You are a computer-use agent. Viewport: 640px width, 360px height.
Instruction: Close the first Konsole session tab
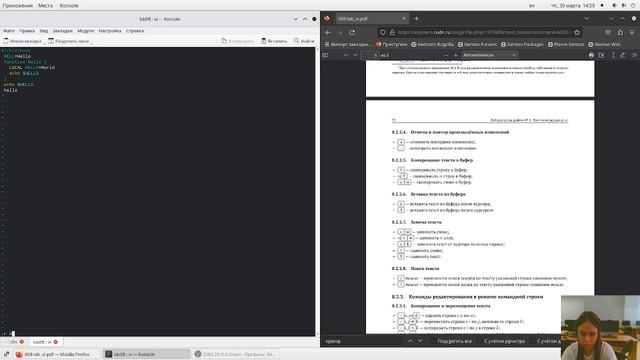point(22,342)
